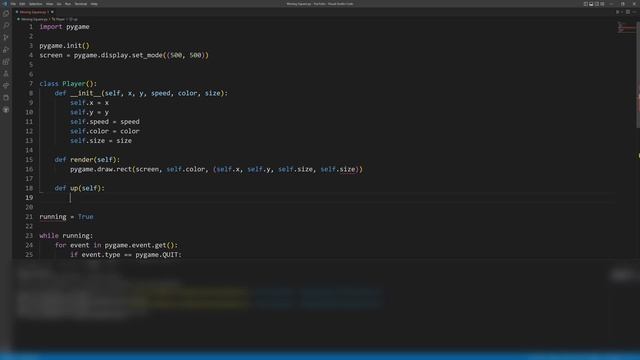The height and width of the screenshot is (360, 640).
Task: Click on 'pygame.init()' code line
Action: click(64, 46)
